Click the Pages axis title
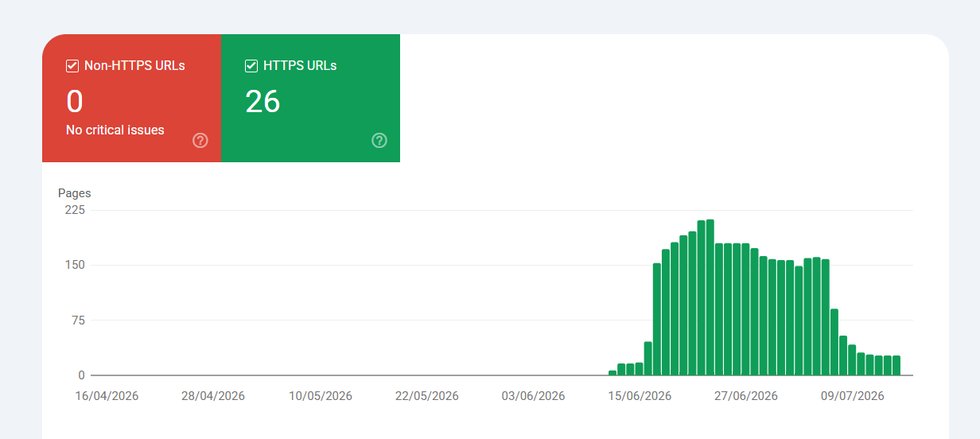This screenshot has width=980, height=439. [x=75, y=193]
